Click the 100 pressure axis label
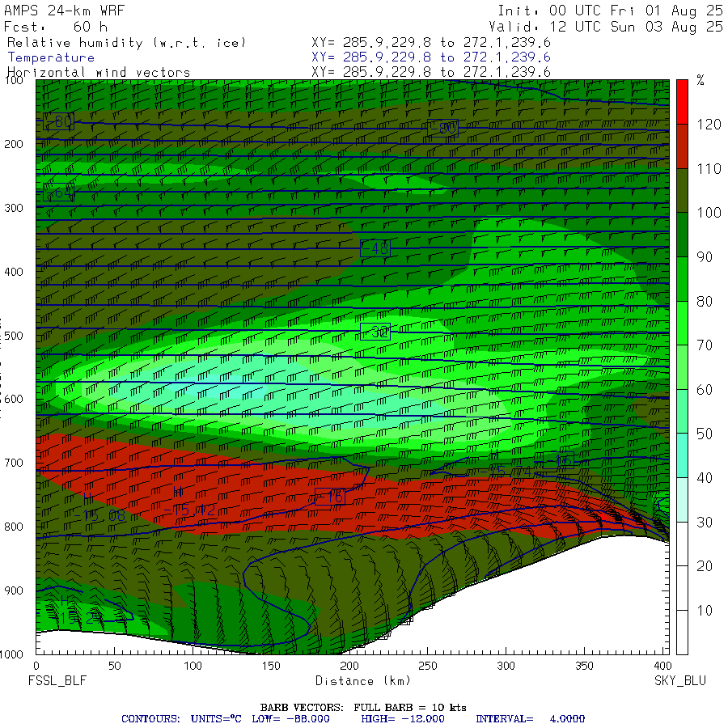 tap(14, 80)
